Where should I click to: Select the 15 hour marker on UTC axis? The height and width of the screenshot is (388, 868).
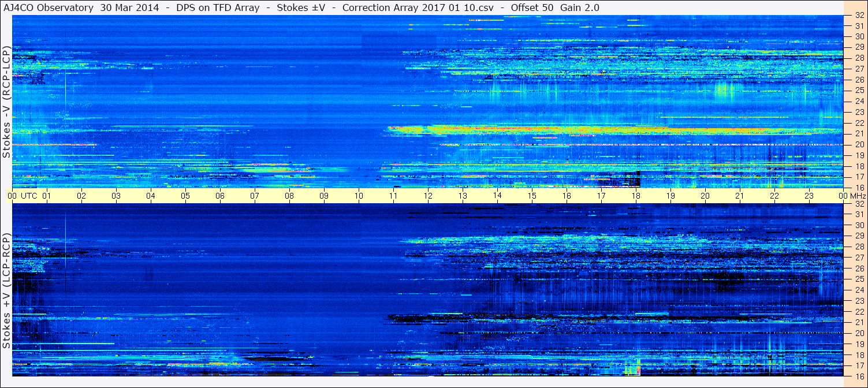[x=532, y=196]
